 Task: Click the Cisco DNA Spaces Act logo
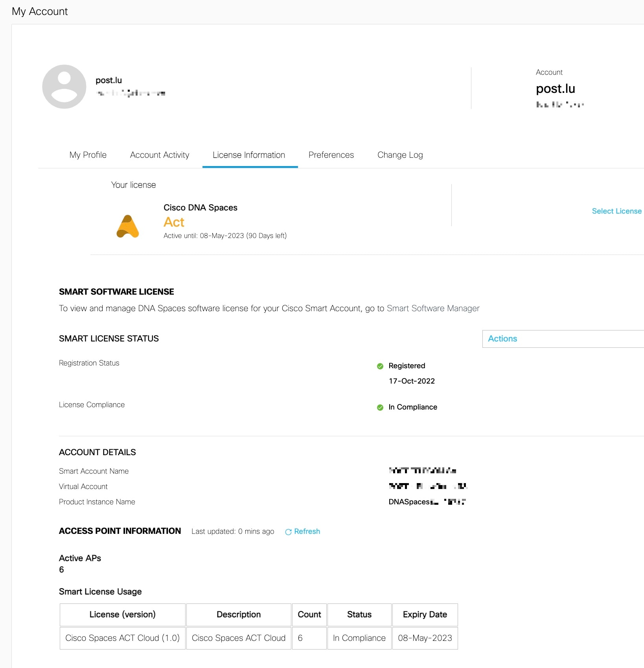click(128, 226)
